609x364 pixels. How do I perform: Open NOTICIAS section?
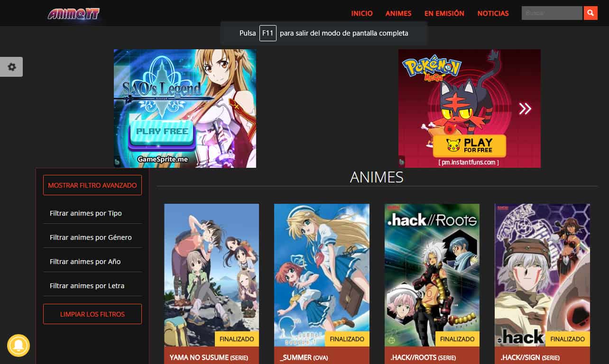click(493, 13)
